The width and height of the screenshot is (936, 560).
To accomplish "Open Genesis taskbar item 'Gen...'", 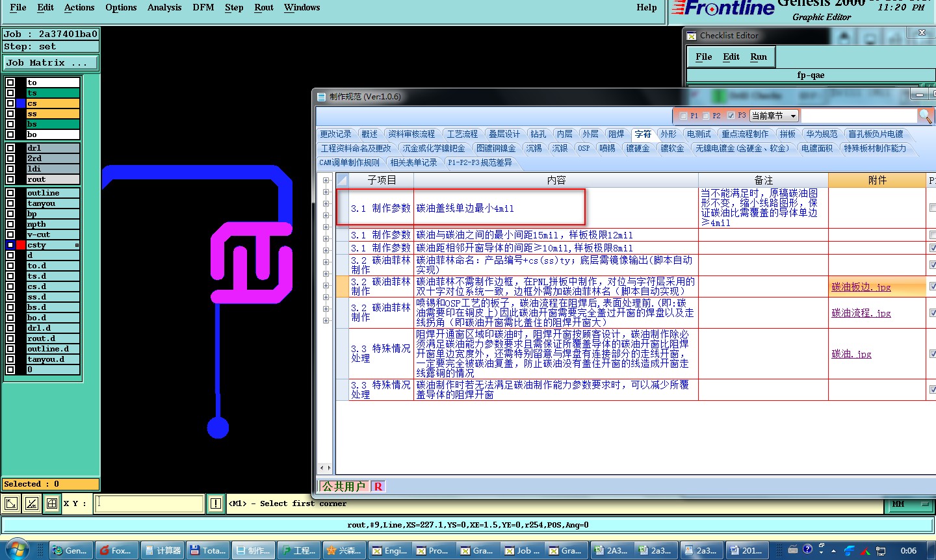I will click(x=71, y=550).
